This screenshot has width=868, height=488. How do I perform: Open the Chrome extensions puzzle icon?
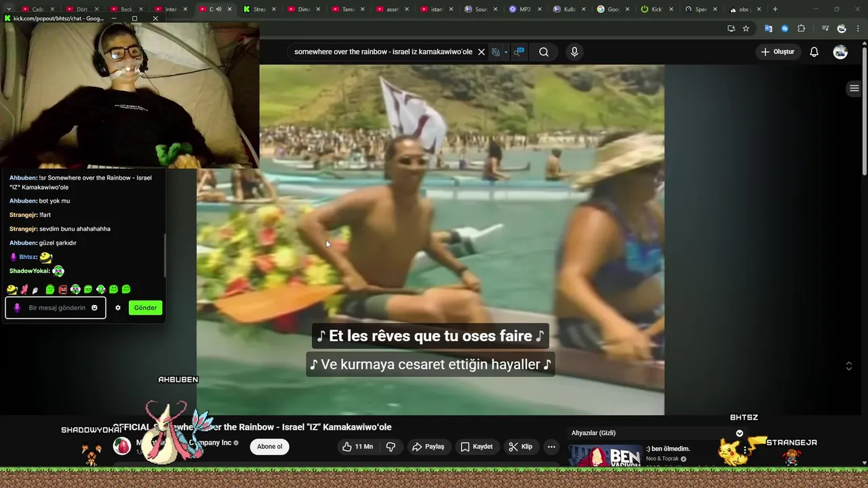(x=801, y=28)
